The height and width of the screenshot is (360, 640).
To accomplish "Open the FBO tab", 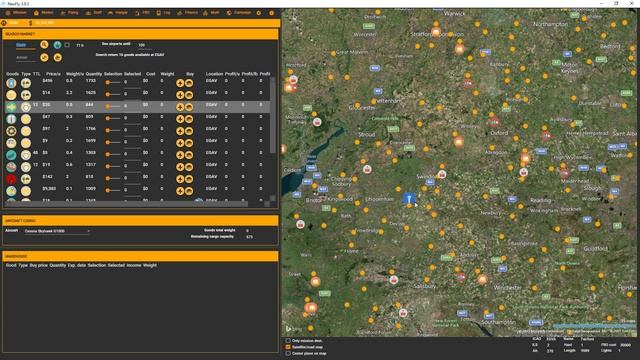I will tap(142, 13).
